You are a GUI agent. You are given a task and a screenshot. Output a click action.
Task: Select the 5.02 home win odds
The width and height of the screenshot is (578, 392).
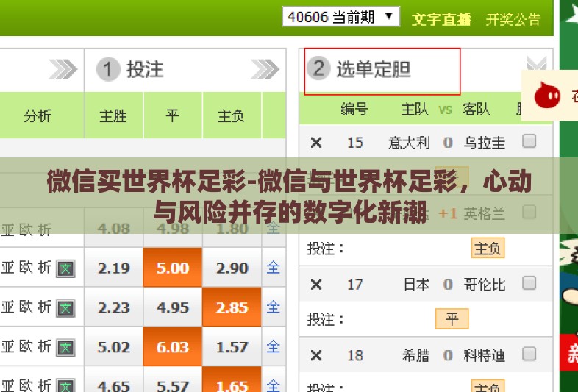click(113, 346)
